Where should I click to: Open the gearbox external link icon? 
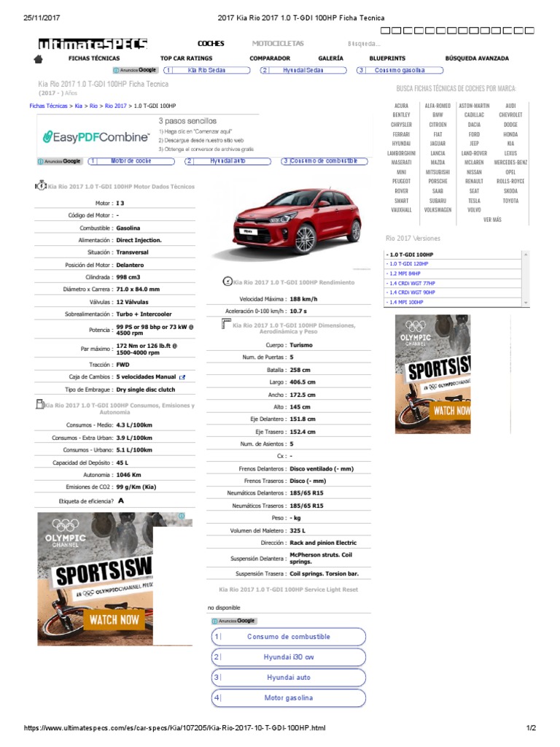click(182, 377)
